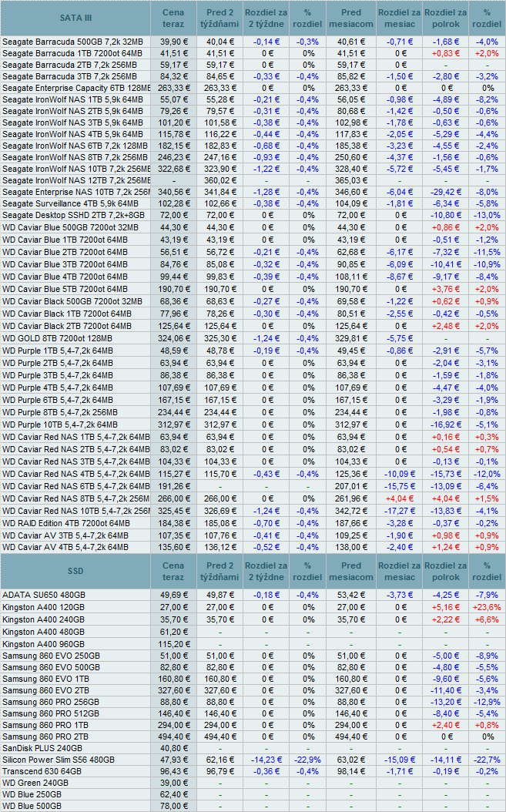
Task: Click price 78,00 € for WD Blue 500GB
Action: (x=175, y=807)
